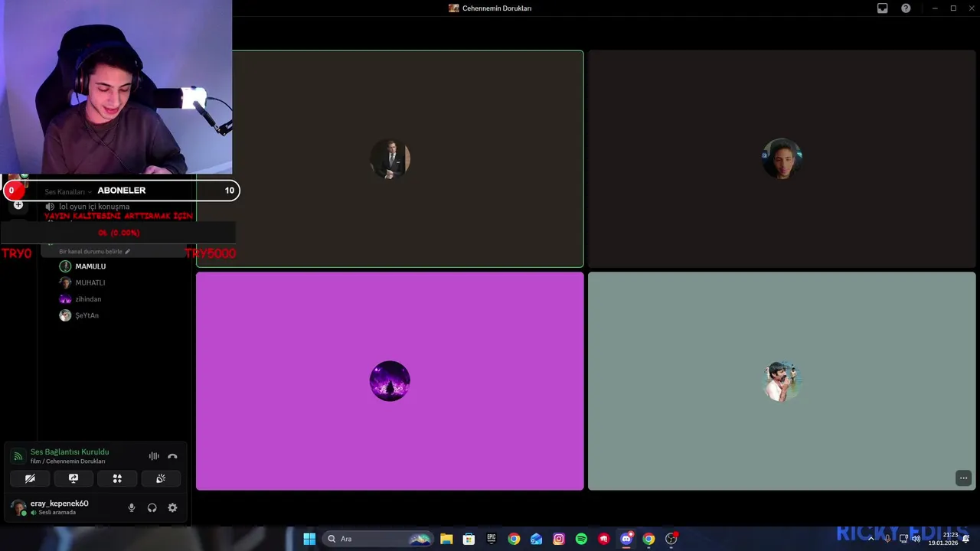Open noise suppression waveform icon
Screen dimensions: 980x551
pyautogui.click(x=154, y=456)
